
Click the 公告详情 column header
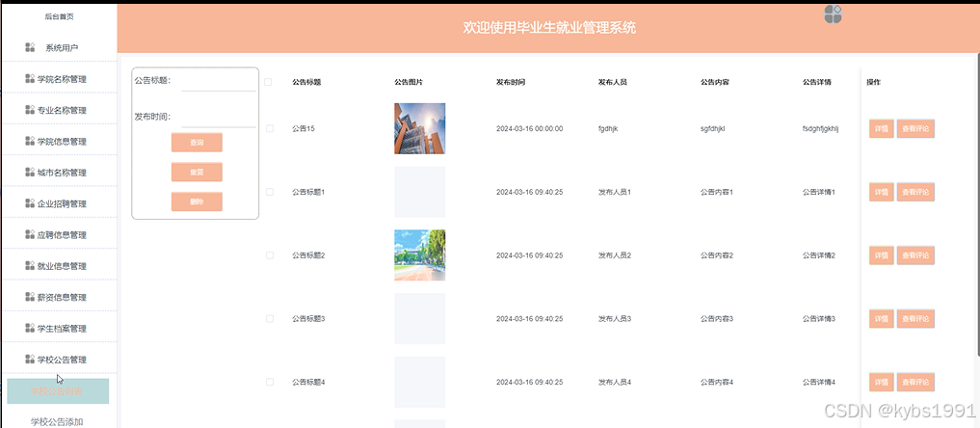(x=817, y=82)
